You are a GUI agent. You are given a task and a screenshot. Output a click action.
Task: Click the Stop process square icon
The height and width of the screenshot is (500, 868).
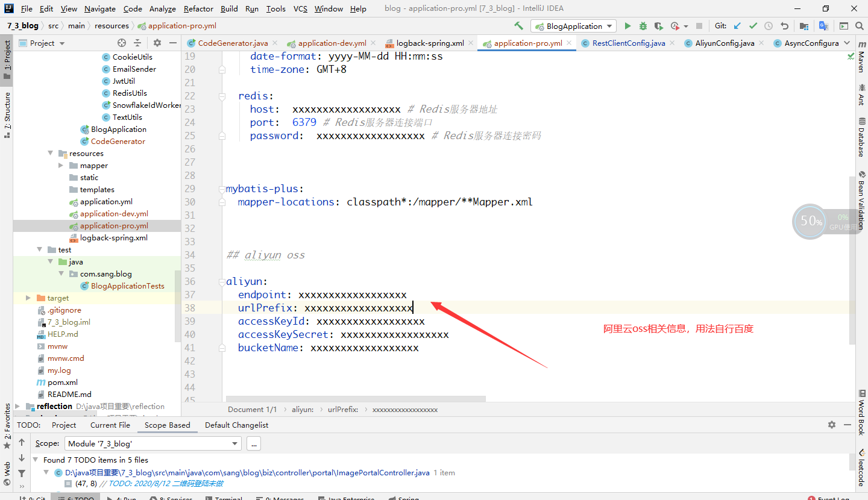pyautogui.click(x=699, y=26)
